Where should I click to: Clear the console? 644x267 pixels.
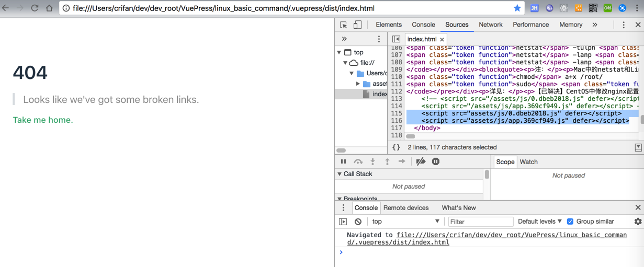click(x=358, y=222)
